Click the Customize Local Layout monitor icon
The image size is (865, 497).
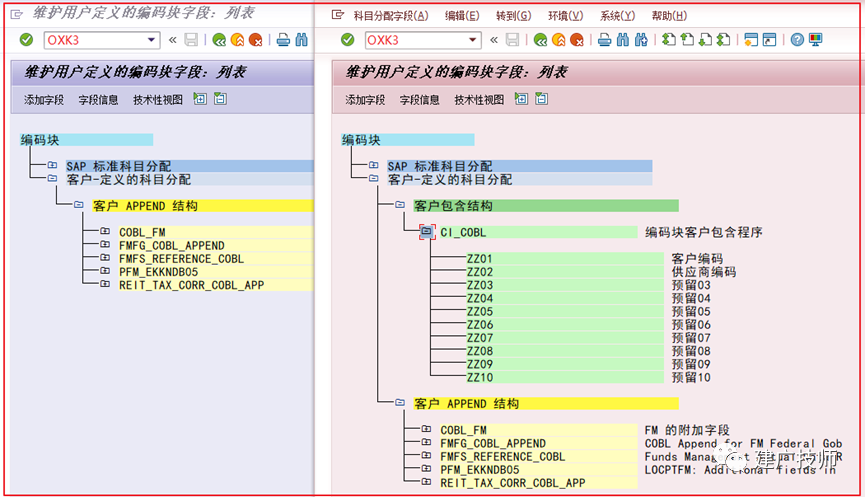point(815,40)
